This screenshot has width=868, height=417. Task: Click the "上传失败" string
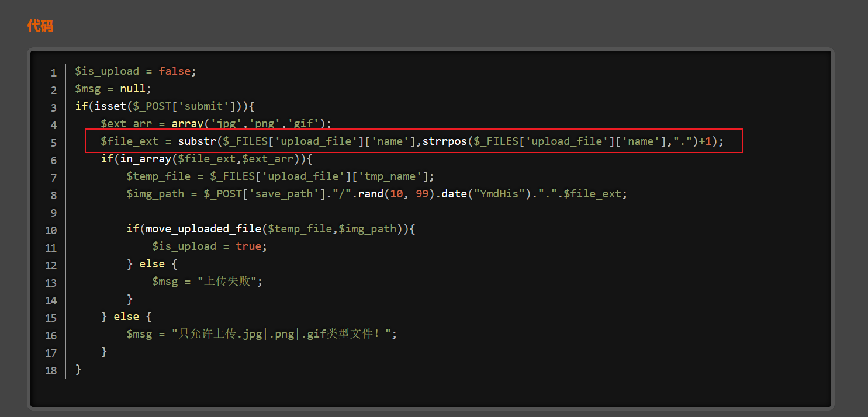coord(227,282)
